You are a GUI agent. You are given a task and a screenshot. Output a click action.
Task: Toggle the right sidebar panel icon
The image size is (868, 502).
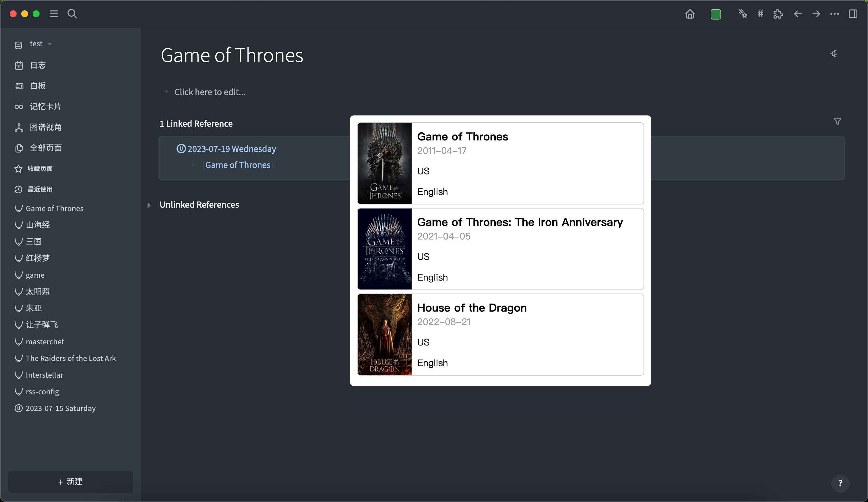coord(853,14)
